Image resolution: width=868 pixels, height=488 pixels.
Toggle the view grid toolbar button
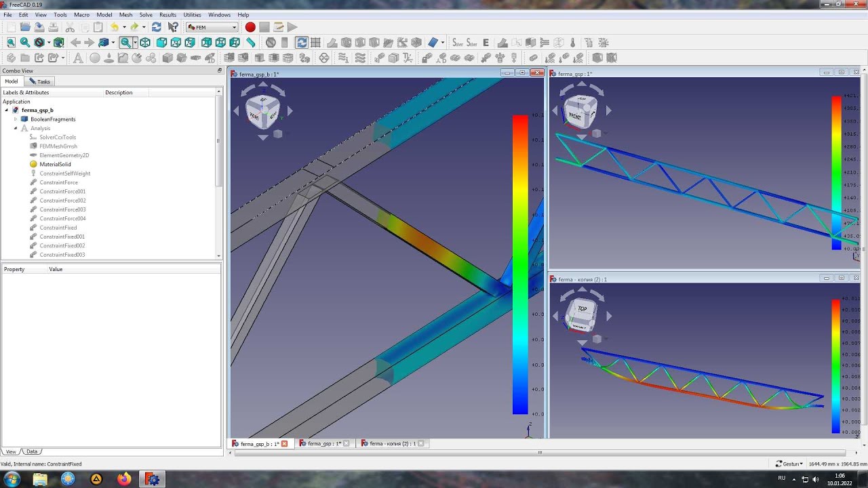[315, 42]
